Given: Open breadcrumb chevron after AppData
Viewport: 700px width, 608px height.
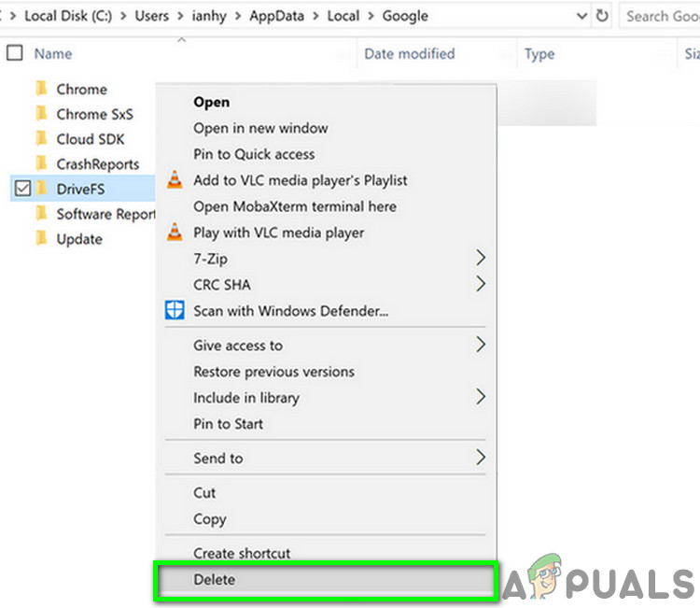Looking at the screenshot, I should point(315,16).
